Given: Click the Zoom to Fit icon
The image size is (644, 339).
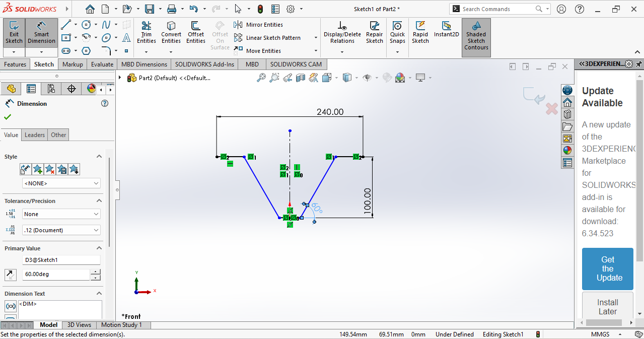Looking at the screenshot, I should click(x=261, y=78).
